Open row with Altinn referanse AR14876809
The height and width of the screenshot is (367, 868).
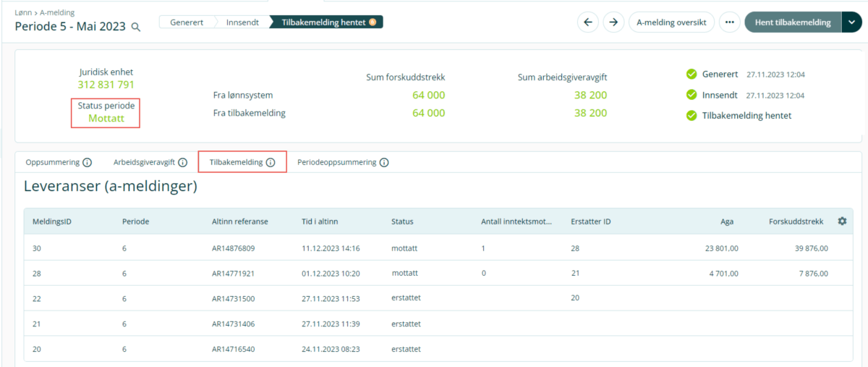(x=233, y=248)
